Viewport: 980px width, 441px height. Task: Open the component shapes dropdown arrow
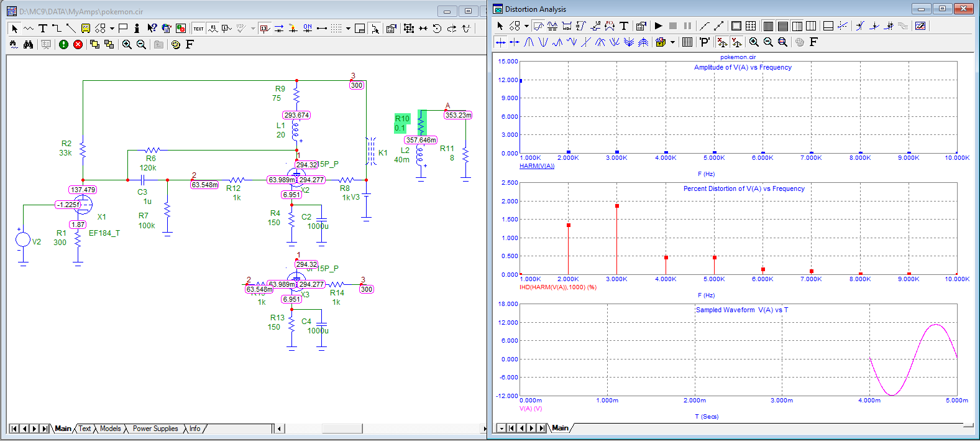coord(112,29)
